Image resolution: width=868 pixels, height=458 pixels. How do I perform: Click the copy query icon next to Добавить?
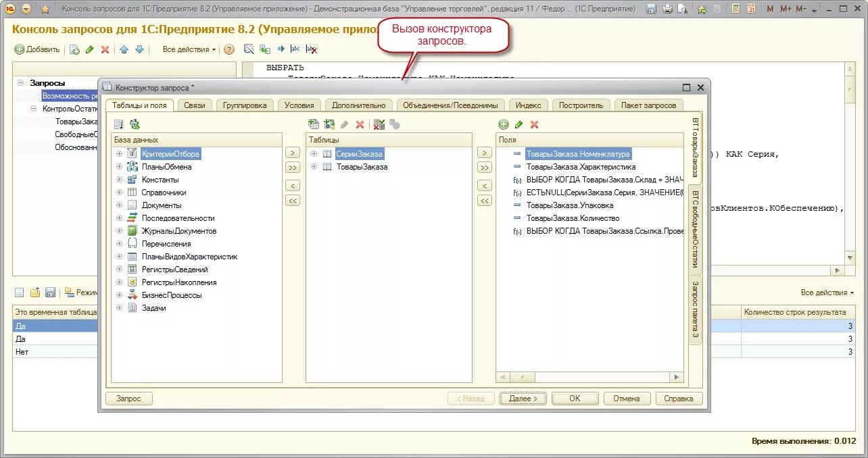point(74,49)
